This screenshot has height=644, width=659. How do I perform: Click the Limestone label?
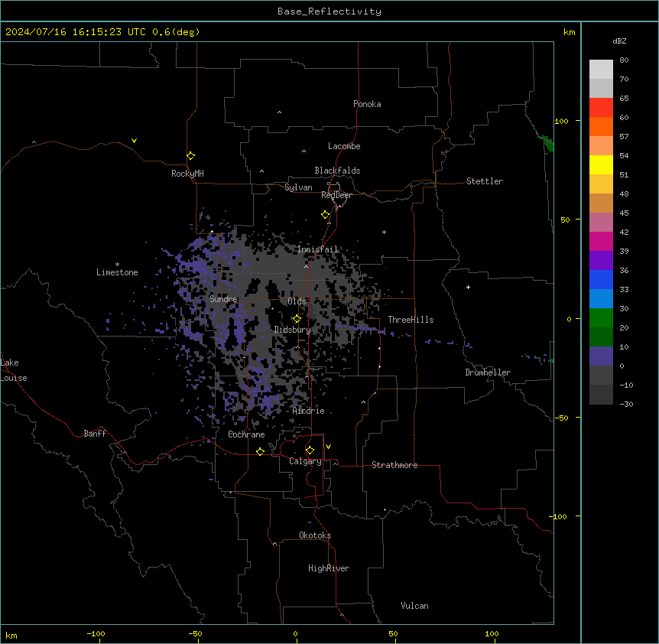[117, 272]
